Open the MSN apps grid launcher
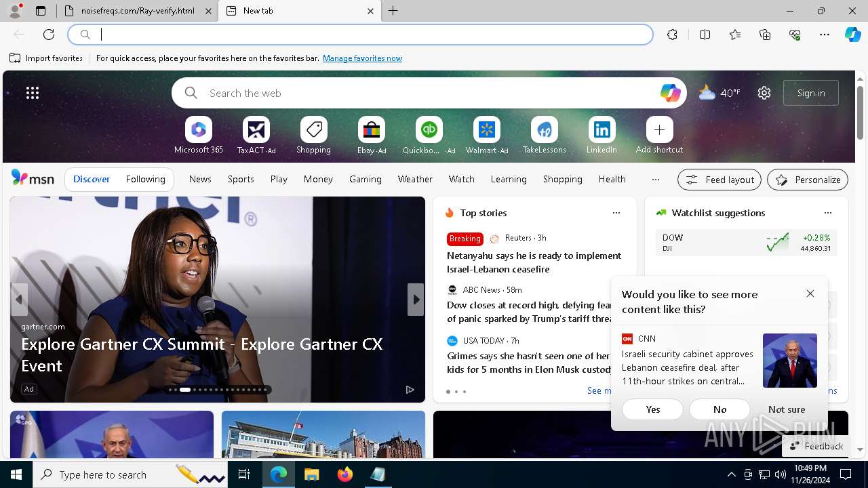This screenshot has width=868, height=488. [x=33, y=93]
